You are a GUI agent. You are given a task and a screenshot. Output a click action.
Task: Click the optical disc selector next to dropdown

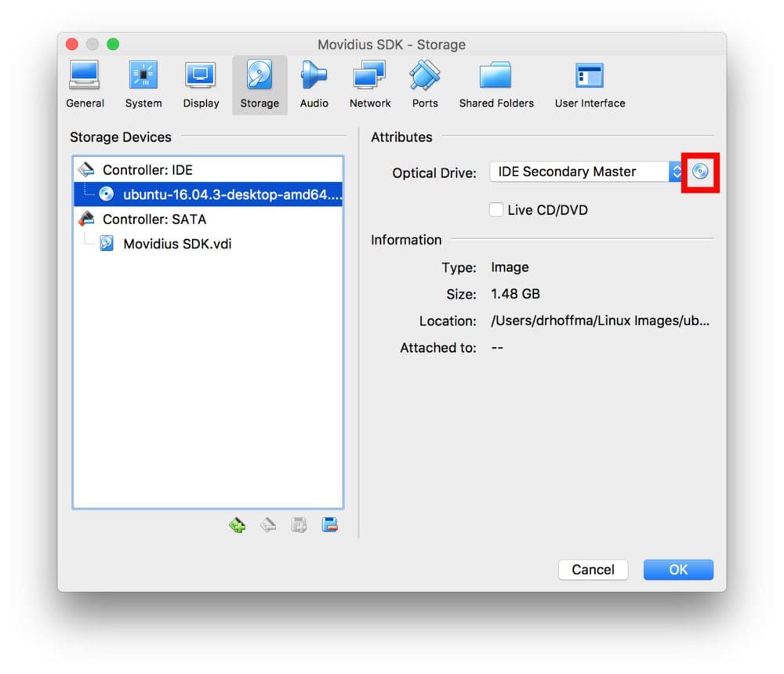[700, 172]
